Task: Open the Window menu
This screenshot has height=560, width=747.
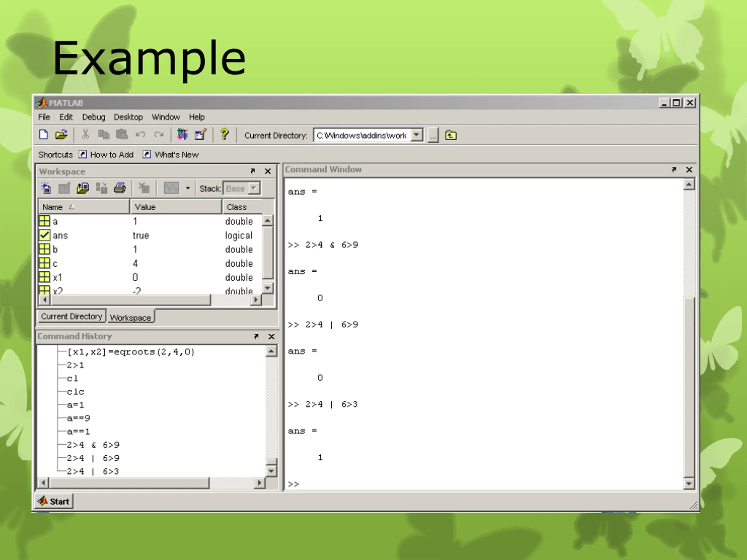Action: tap(165, 117)
